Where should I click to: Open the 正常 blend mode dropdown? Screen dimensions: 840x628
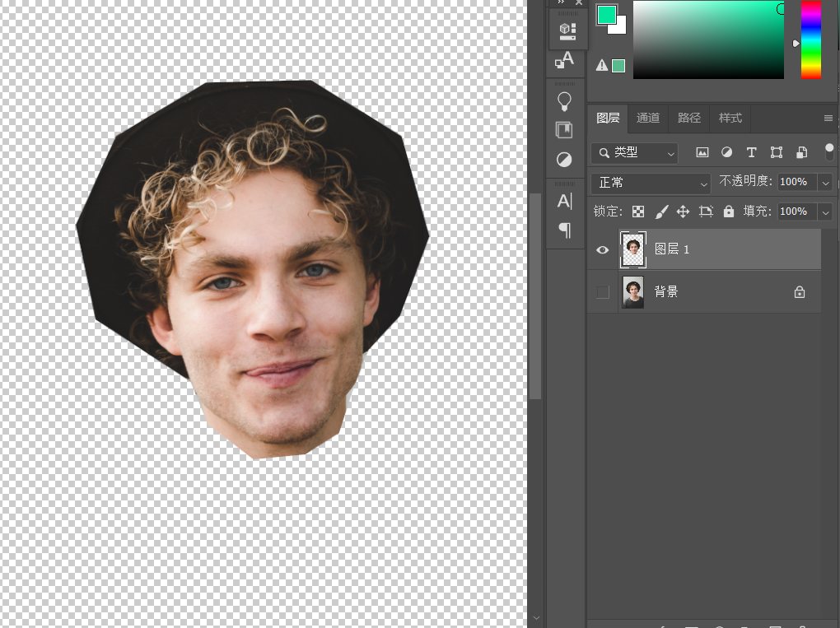pos(651,183)
